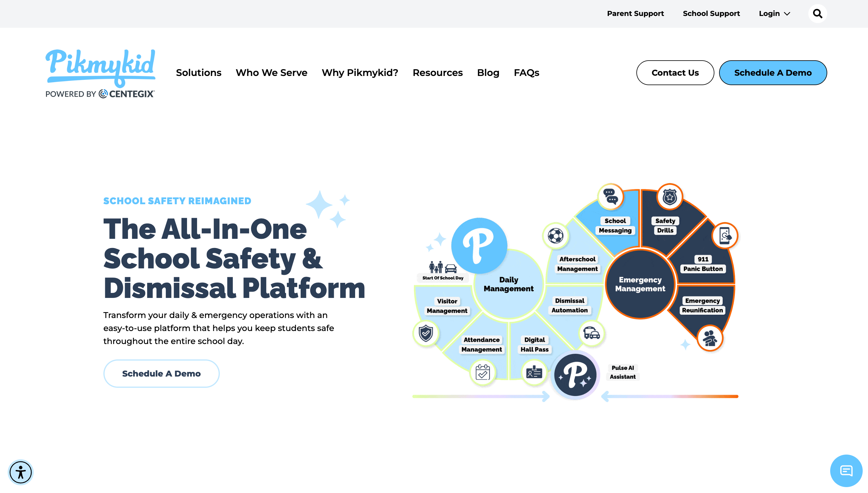Click the outlined Schedule A Demo hero button

click(x=161, y=374)
